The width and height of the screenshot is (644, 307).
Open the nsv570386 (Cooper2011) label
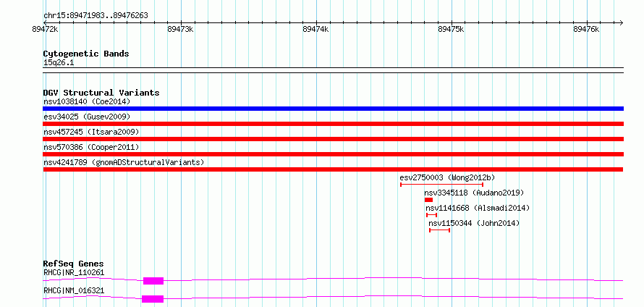click(x=91, y=147)
